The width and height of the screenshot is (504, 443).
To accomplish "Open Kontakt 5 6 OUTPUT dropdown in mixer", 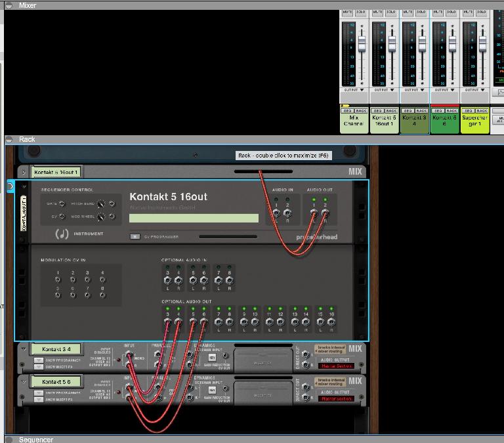I will pyautogui.click(x=444, y=90).
